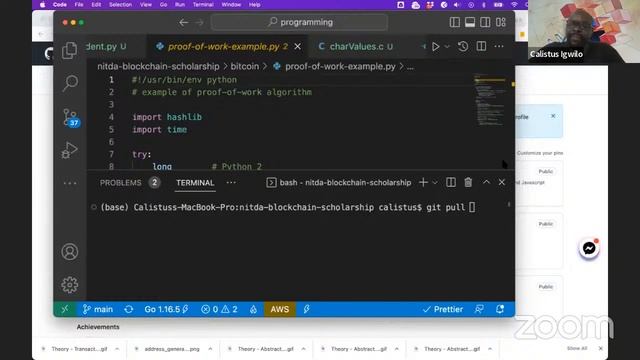640x360 pixels.
Task: Open Source Control view with 37 changes
Action: pyautogui.click(x=71, y=118)
